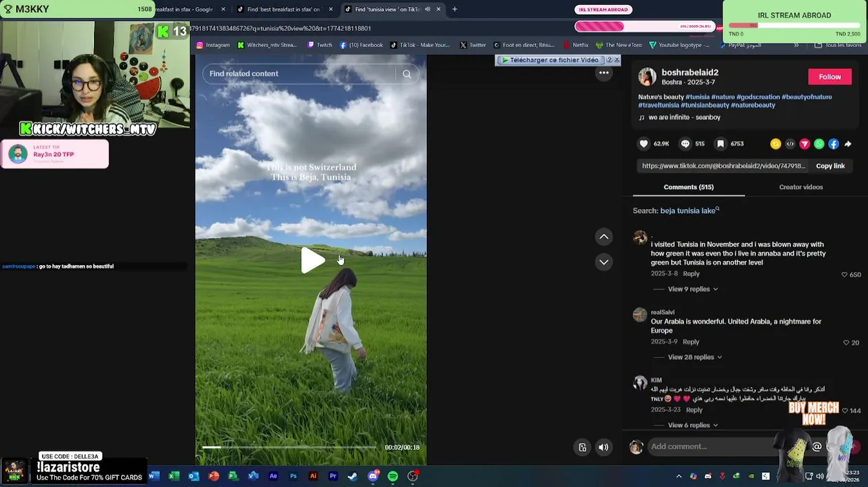This screenshot has width=868, height=487.
Task: Open a new browser tab
Action: point(455,9)
